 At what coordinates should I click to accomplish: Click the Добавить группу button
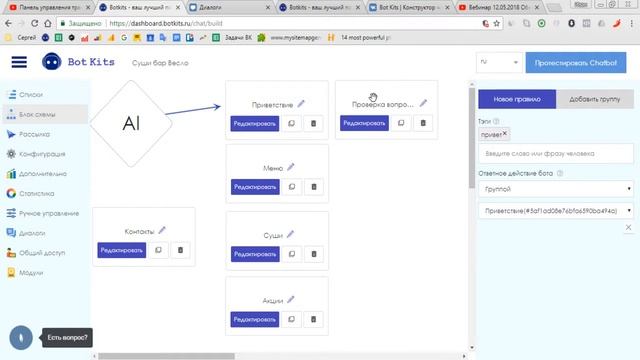(595, 99)
